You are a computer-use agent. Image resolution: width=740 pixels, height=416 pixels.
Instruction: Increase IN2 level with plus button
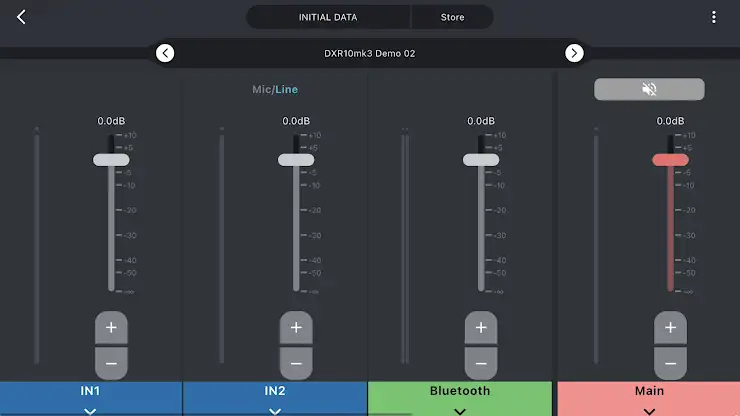(296, 328)
